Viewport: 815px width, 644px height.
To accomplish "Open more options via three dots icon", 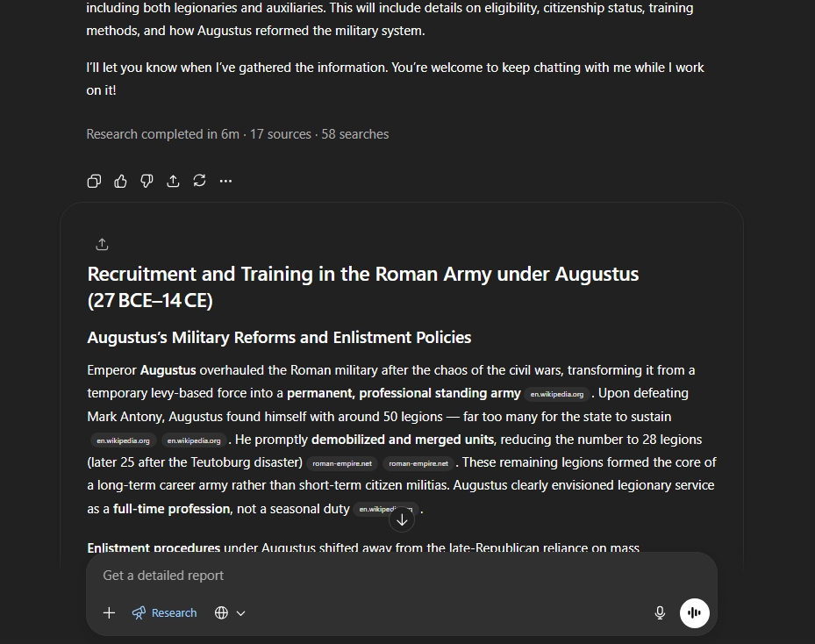I will click(225, 181).
